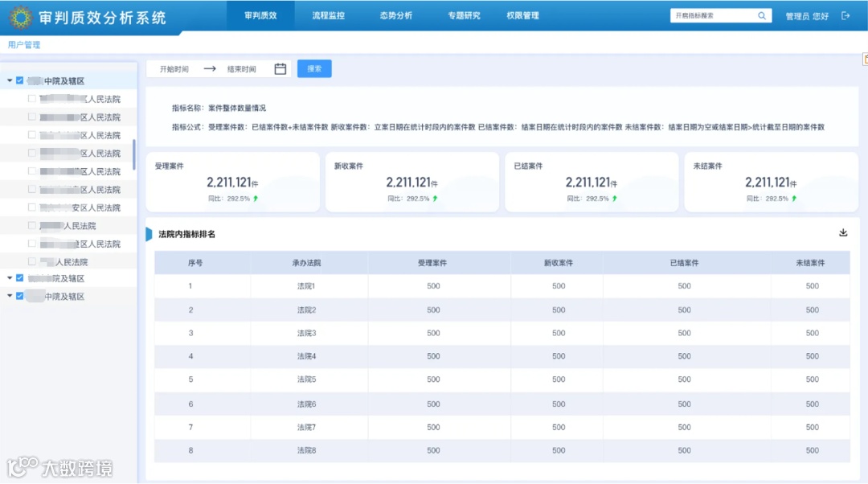The image size is (868, 484).
Task: Click the magnifier icon in 开启指标搜索 box
Action: [762, 16]
